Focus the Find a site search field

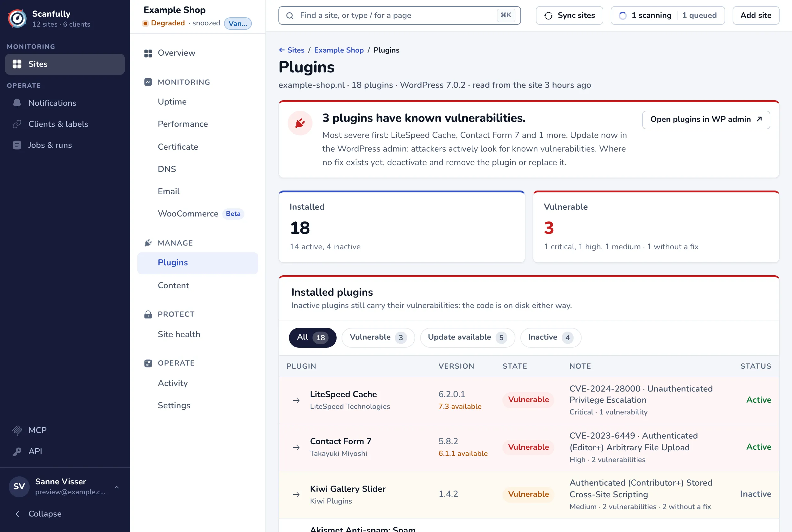(x=399, y=15)
